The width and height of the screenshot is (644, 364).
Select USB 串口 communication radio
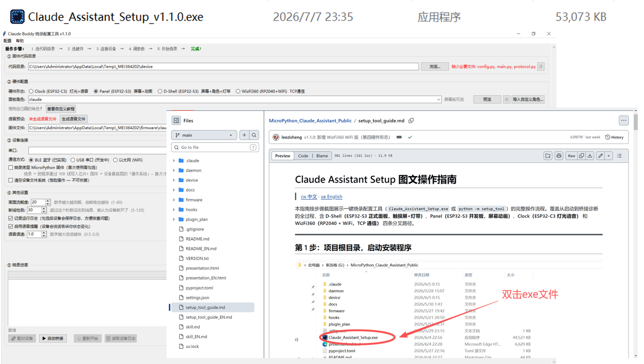(x=73, y=160)
